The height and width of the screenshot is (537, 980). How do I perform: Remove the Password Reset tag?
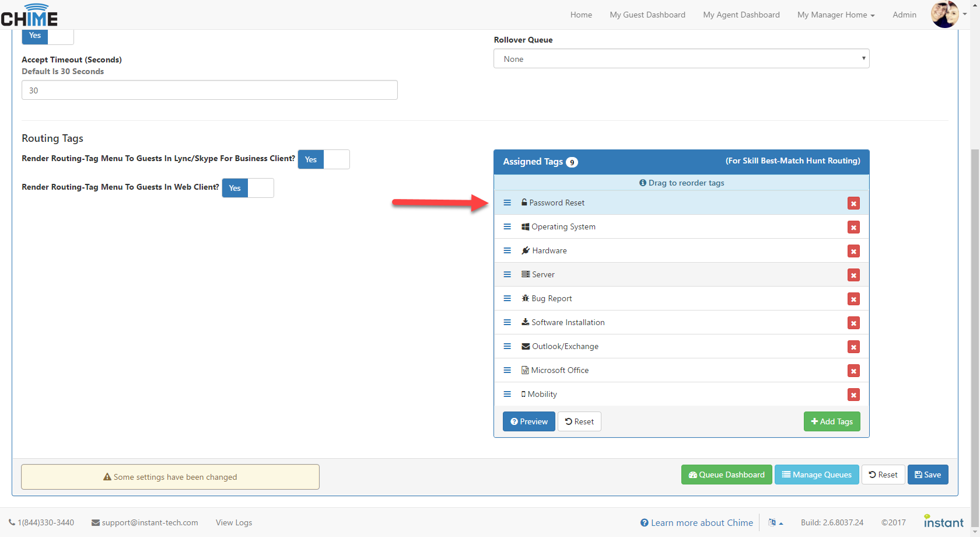853,203
